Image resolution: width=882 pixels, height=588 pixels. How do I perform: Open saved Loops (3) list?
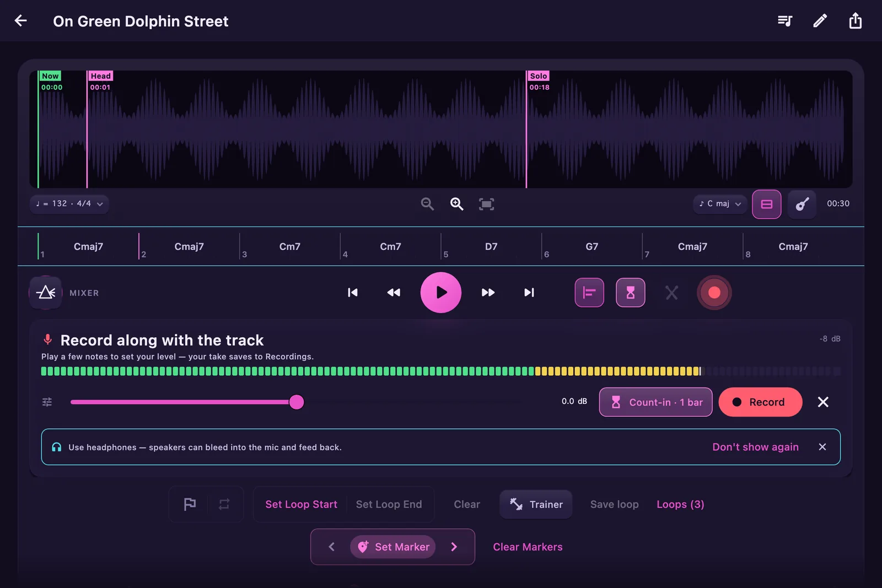coord(680,504)
